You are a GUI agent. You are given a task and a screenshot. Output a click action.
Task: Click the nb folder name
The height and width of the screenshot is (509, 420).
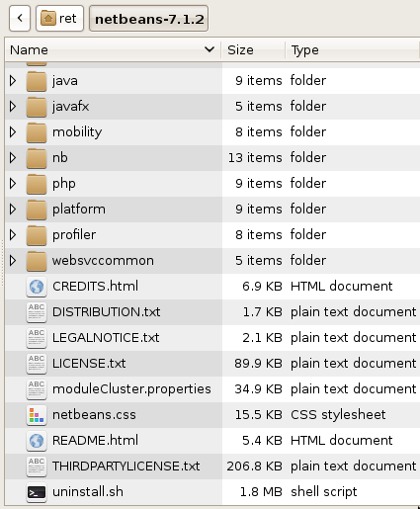(x=60, y=157)
